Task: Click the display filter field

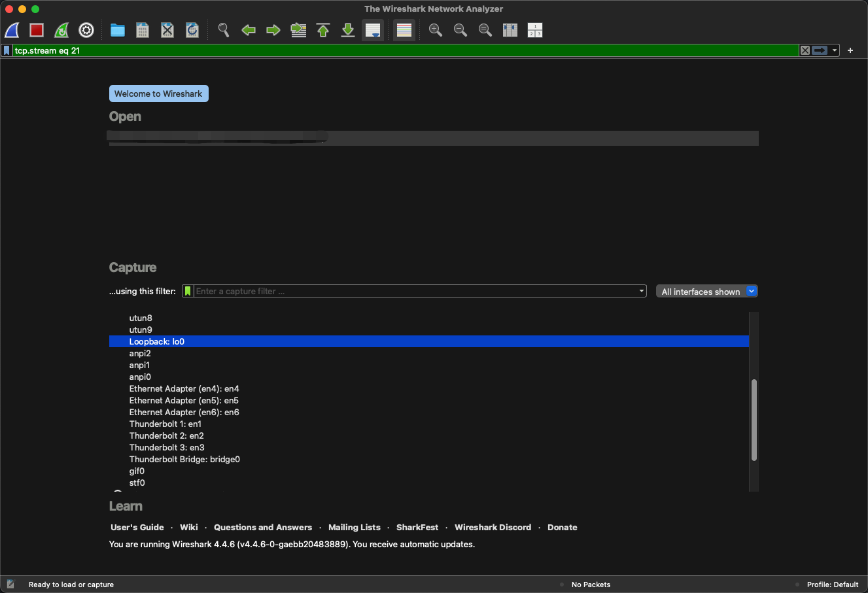Action: [x=406, y=50]
